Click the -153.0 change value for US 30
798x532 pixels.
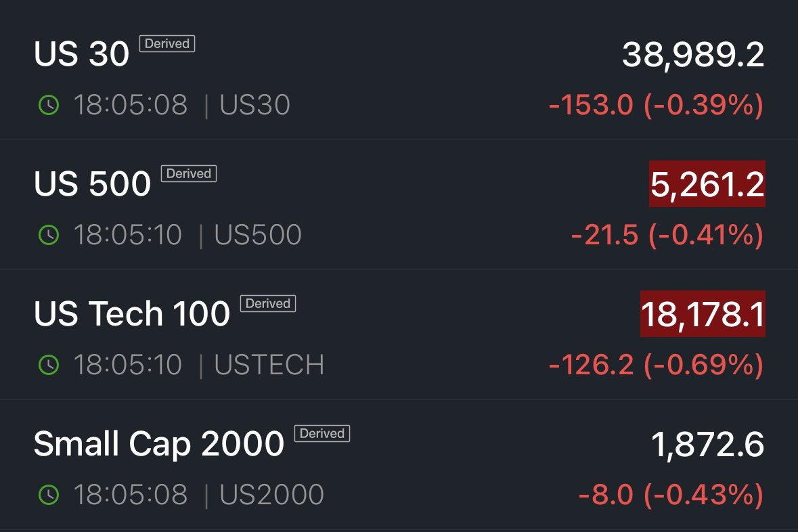(x=589, y=105)
